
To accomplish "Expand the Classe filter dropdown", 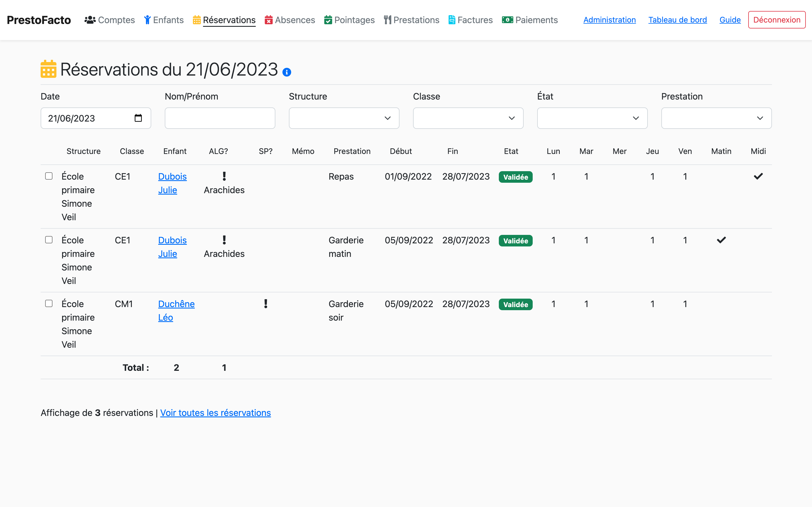I will (468, 118).
